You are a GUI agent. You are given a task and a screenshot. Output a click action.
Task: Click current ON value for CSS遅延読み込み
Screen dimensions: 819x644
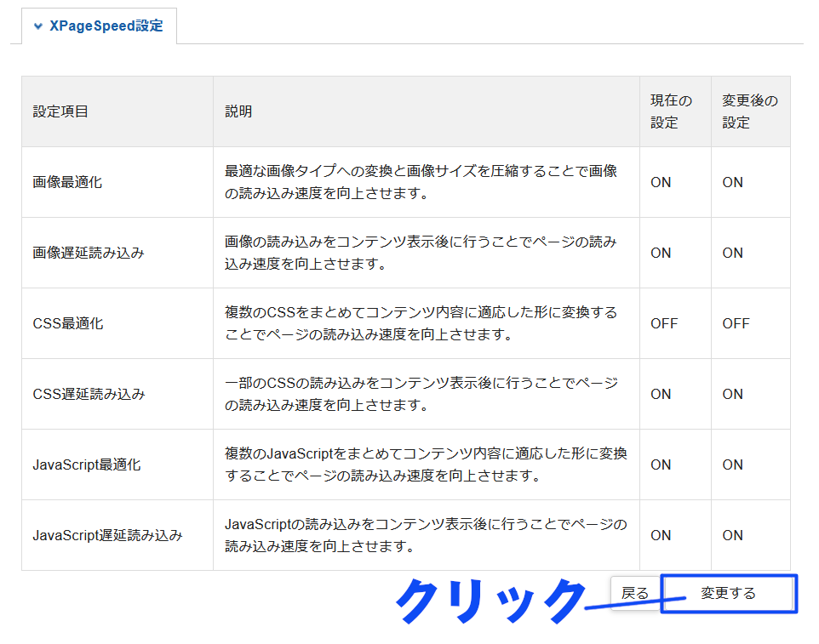661,394
